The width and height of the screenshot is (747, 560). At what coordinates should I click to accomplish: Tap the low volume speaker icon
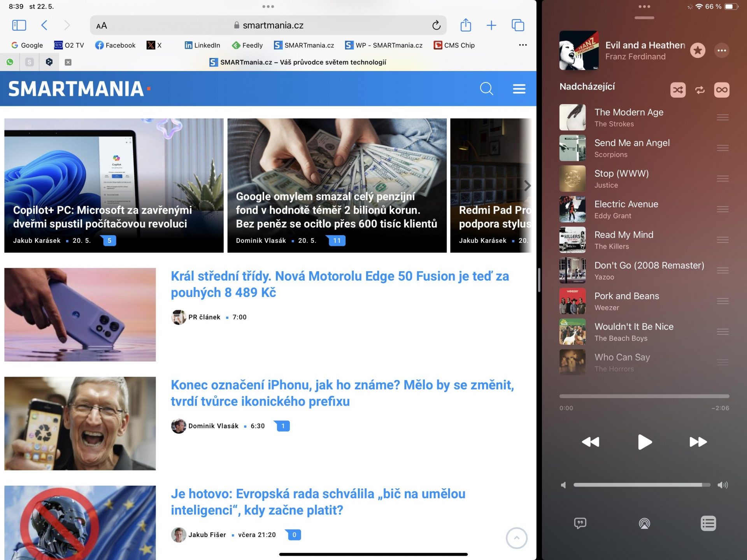click(563, 485)
